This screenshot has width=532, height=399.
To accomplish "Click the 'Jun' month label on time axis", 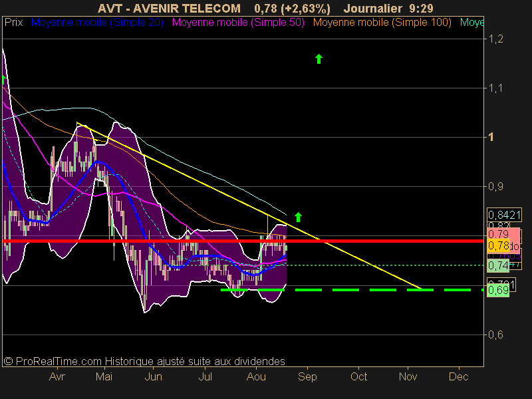I will coord(154,376).
